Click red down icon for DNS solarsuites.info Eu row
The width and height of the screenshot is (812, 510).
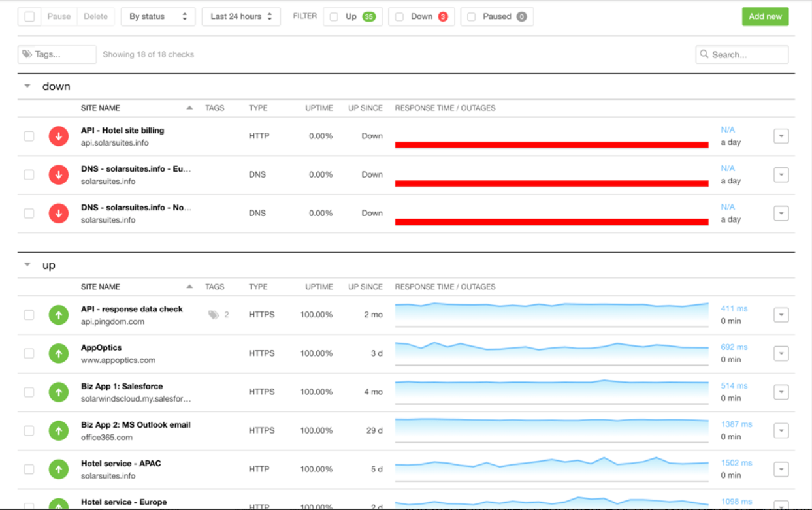coord(59,175)
